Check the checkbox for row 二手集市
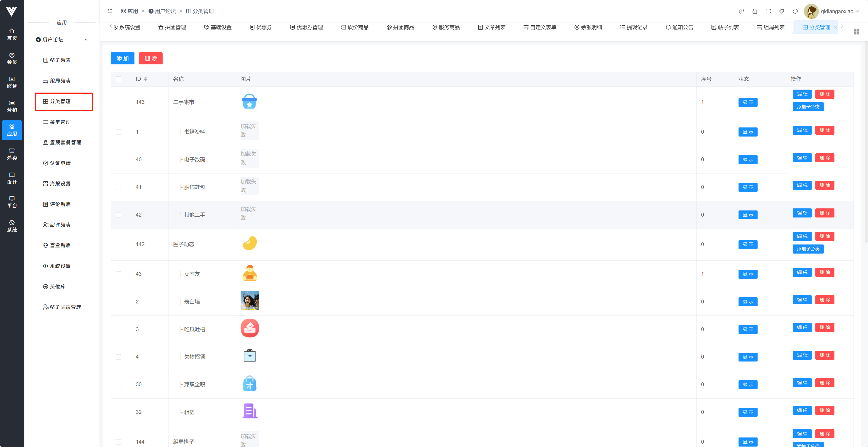 pos(119,102)
